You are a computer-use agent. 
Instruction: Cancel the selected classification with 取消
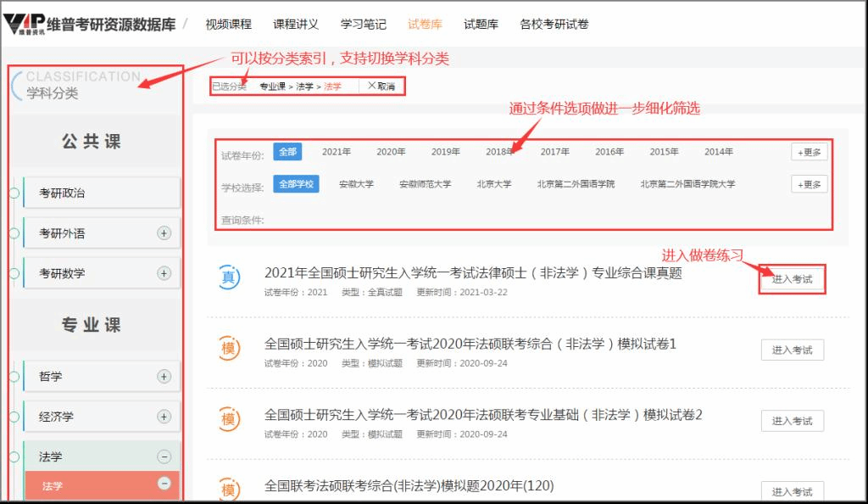[381, 86]
